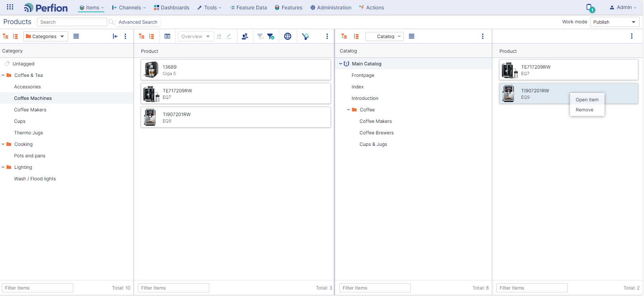
Task: Collapse the Coffee & Tea category
Action: (x=3, y=75)
